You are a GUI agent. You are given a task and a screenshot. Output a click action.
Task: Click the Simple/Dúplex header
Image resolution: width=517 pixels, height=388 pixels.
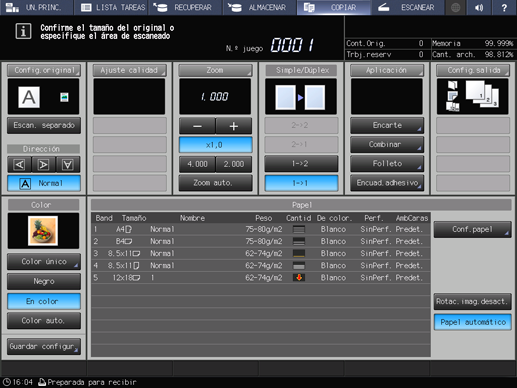click(x=301, y=70)
